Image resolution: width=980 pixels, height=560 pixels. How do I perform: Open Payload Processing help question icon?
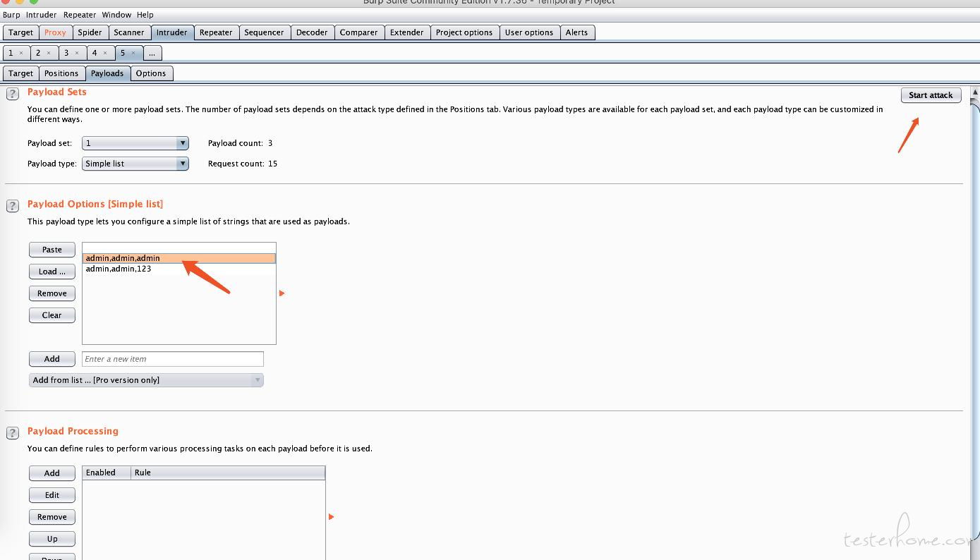point(12,433)
